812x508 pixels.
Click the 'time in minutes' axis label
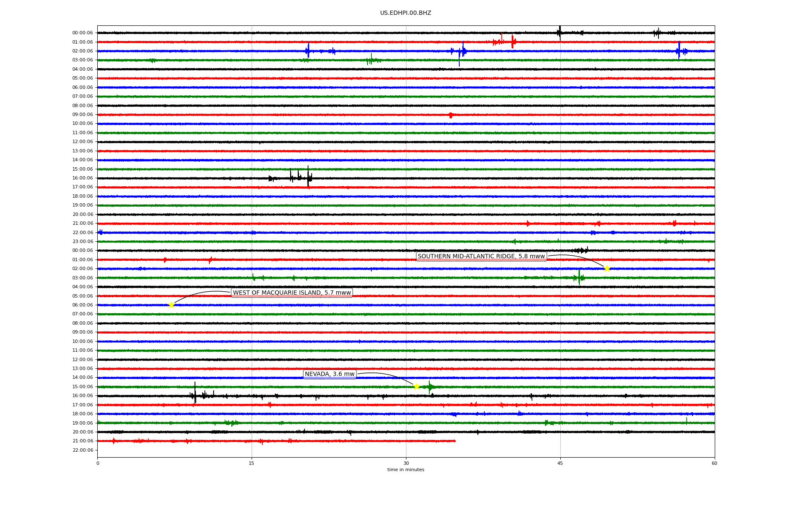click(x=405, y=469)
